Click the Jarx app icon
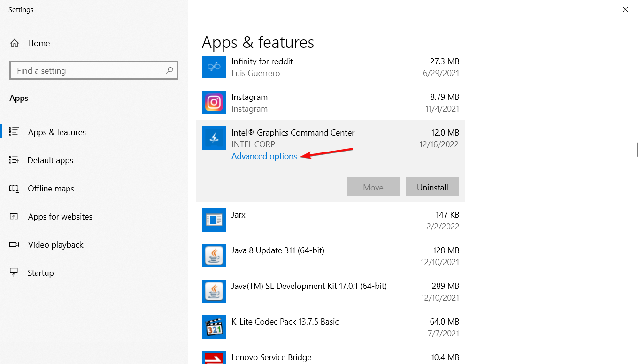 click(214, 220)
